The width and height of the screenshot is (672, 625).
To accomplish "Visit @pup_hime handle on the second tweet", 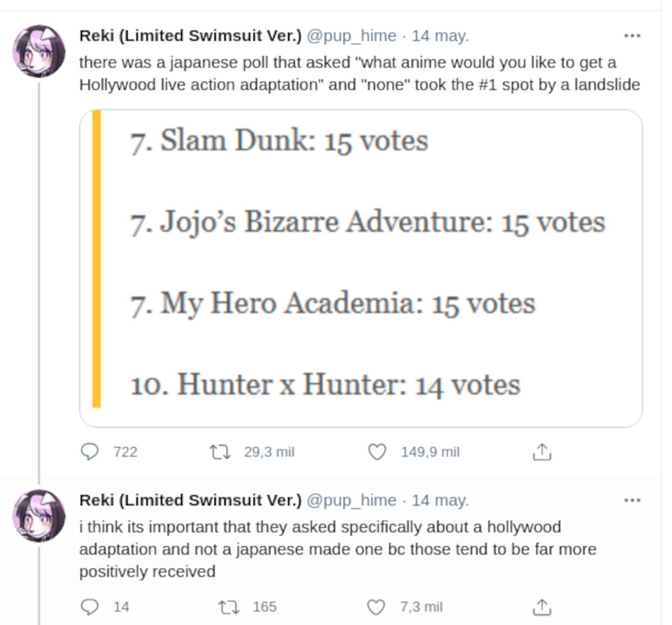I will coord(352,500).
